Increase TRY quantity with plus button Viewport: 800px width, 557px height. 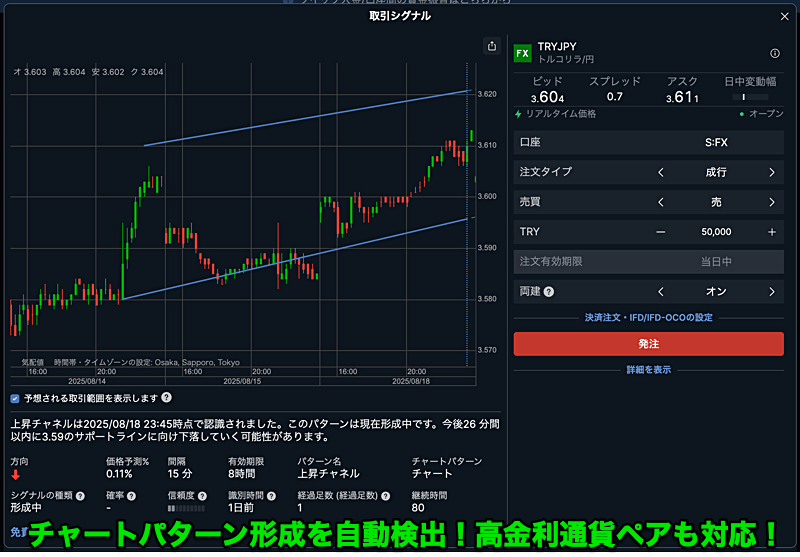[771, 232]
